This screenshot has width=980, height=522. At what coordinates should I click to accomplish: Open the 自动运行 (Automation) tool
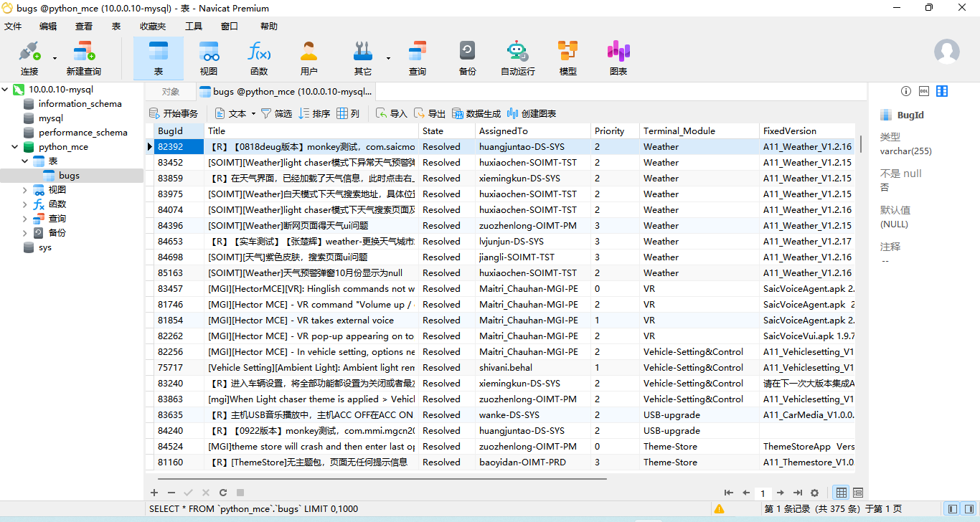[x=518, y=57]
